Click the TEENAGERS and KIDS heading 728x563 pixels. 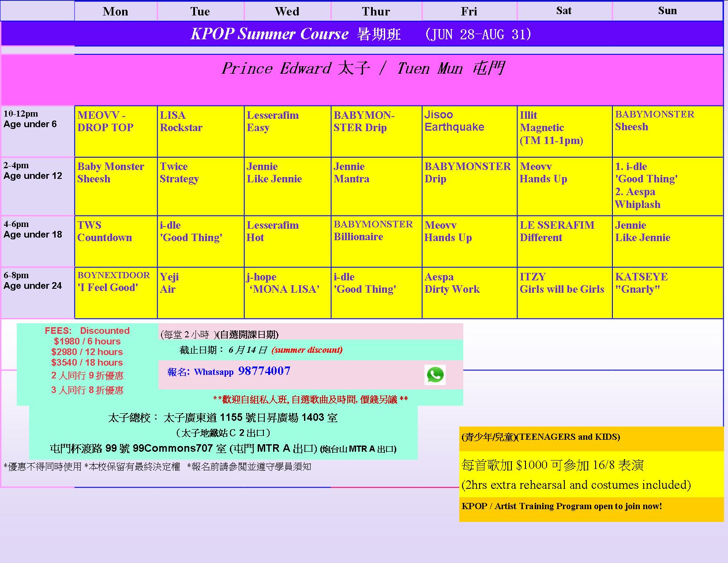click(x=541, y=437)
